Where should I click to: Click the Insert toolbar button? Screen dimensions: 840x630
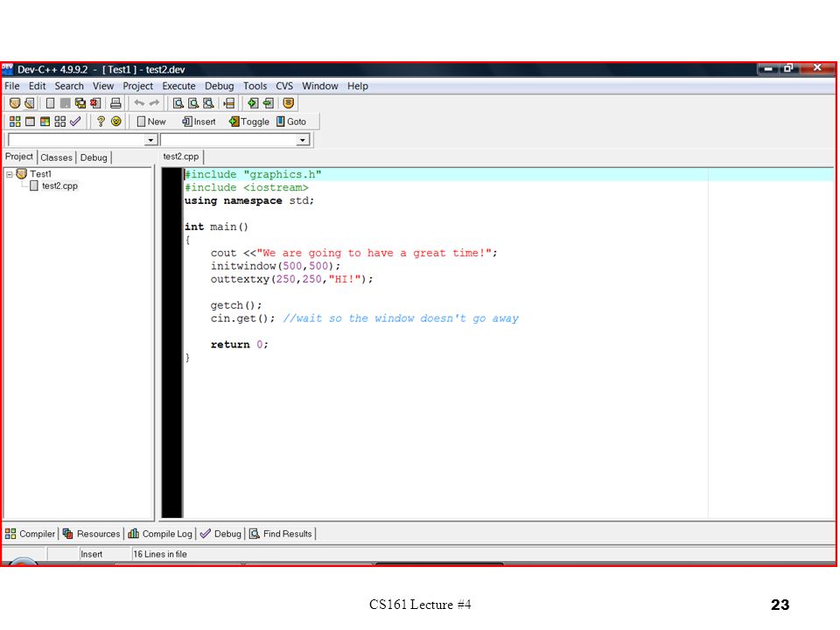tap(199, 122)
